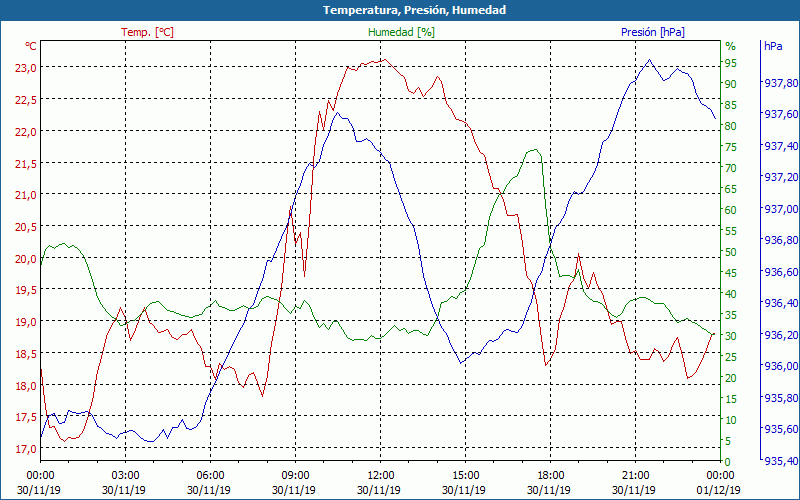This screenshot has width=800, height=500.
Task: Click the green "55" humidity tick label
Action: 731,231
